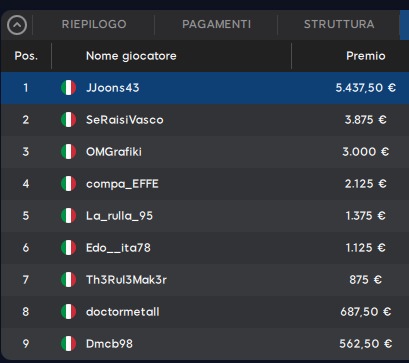Image resolution: width=409 pixels, height=363 pixels.
Task: Open the Struttura tab
Action: (x=339, y=24)
